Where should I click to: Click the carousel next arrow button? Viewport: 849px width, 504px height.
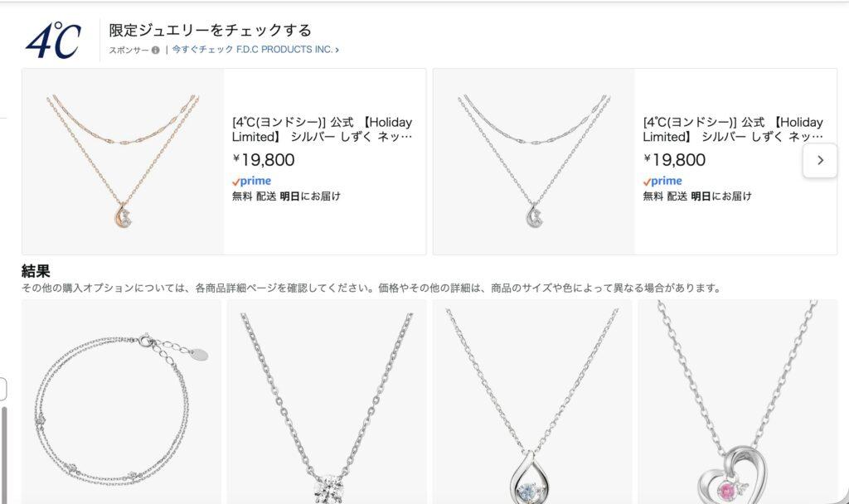[820, 160]
